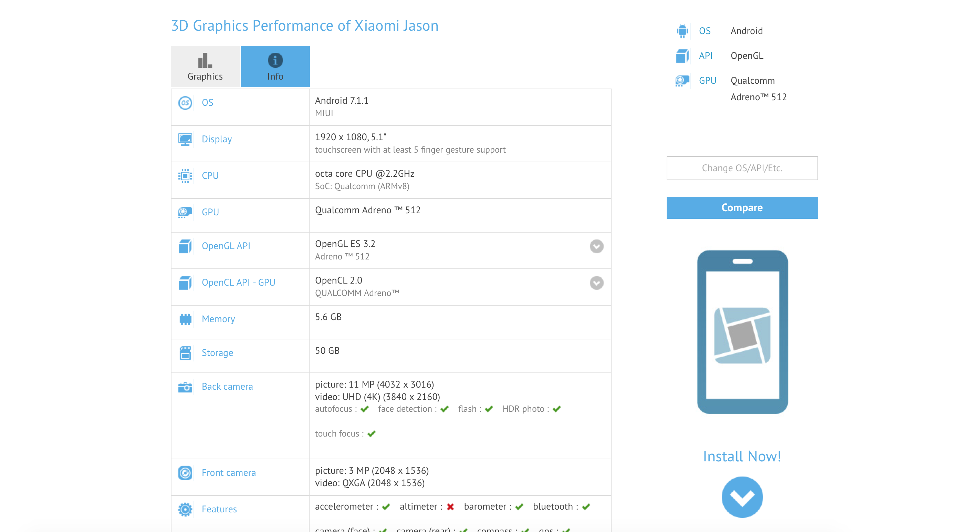This screenshot has width=980, height=532.
Task: Click the Back camera label
Action: click(x=227, y=387)
